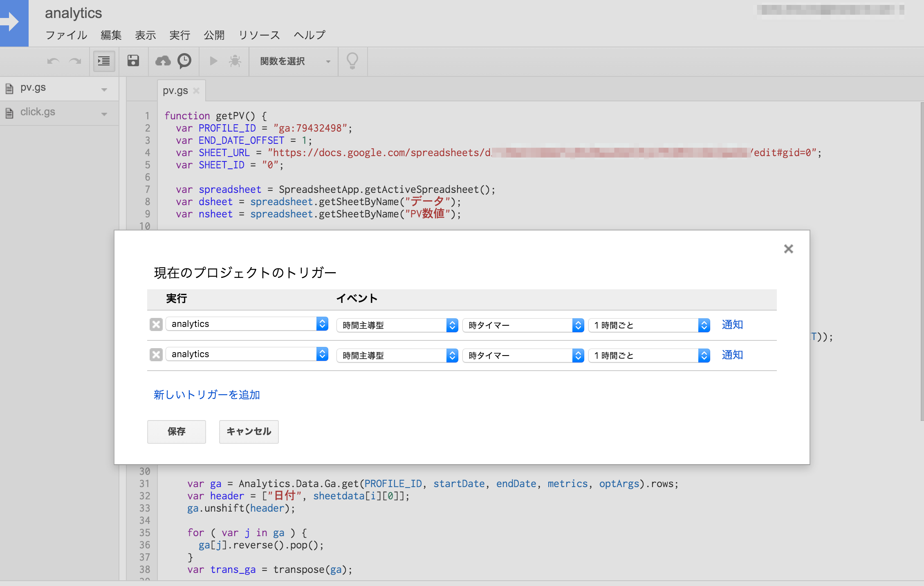Click the Save (floppy disk) icon
This screenshot has height=586, width=924.
(x=133, y=61)
